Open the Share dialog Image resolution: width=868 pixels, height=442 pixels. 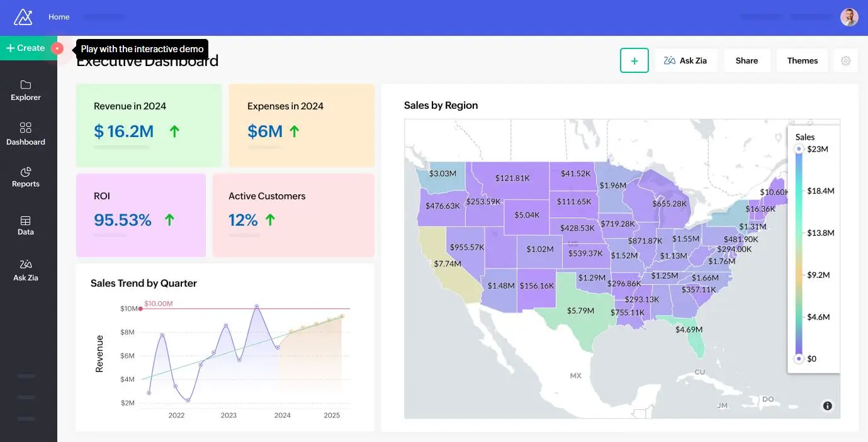coord(747,60)
